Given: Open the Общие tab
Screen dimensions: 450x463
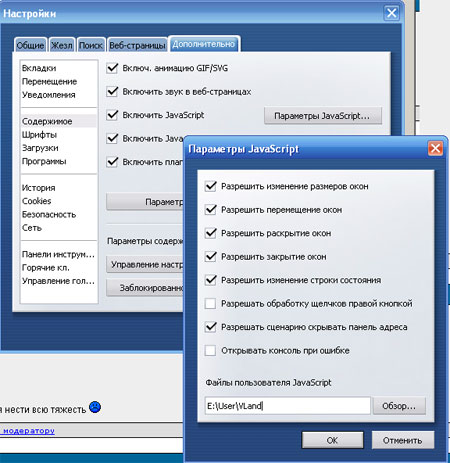Looking at the screenshot, I should (x=30, y=45).
